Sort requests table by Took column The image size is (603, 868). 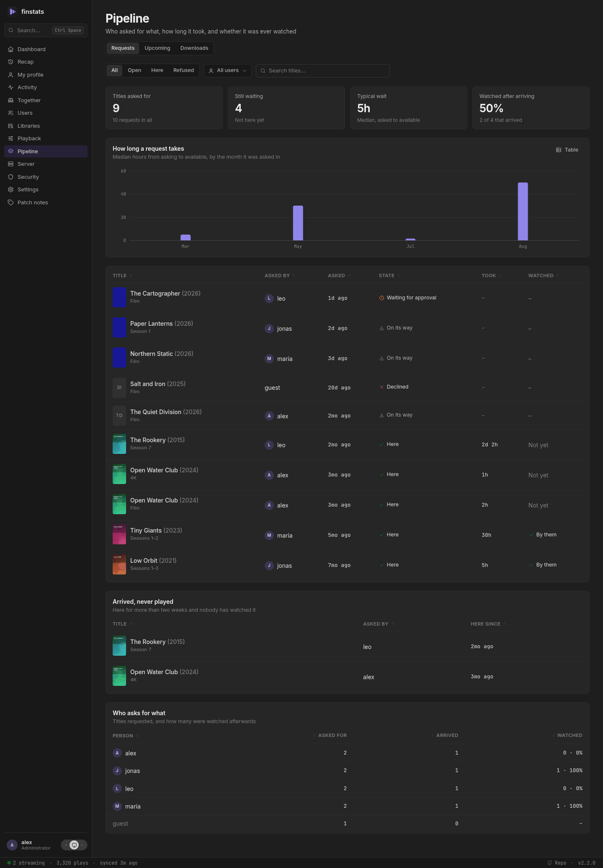491,276
